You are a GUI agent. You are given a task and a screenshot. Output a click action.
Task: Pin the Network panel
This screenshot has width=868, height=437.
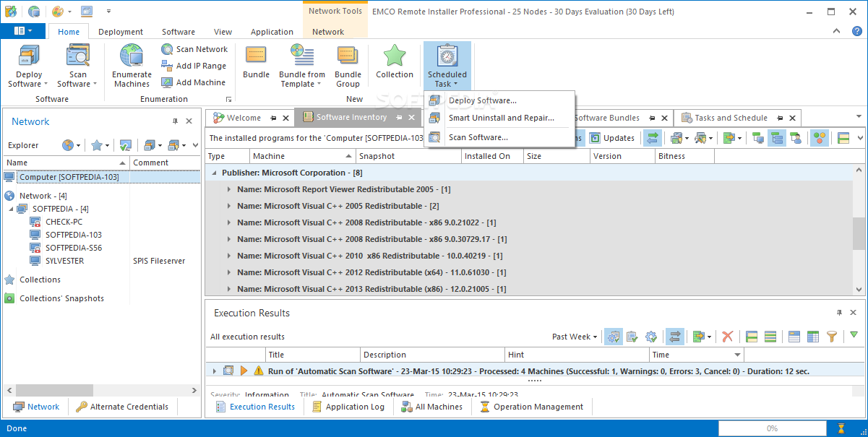[x=175, y=121]
